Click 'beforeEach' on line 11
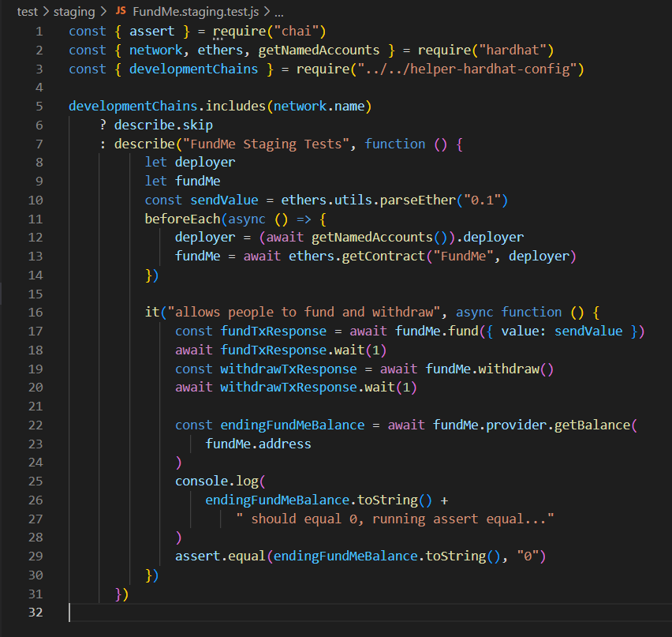 click(182, 219)
